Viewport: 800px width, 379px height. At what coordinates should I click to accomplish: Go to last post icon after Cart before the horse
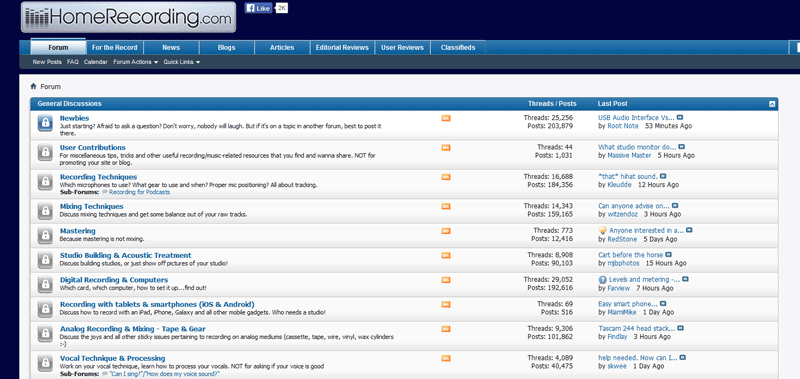click(x=669, y=255)
